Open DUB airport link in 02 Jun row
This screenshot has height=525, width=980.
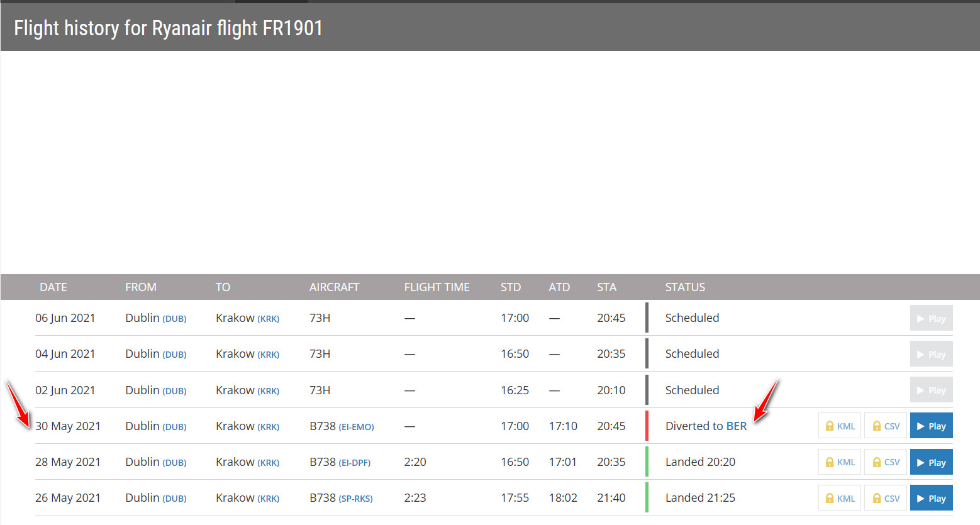(175, 391)
